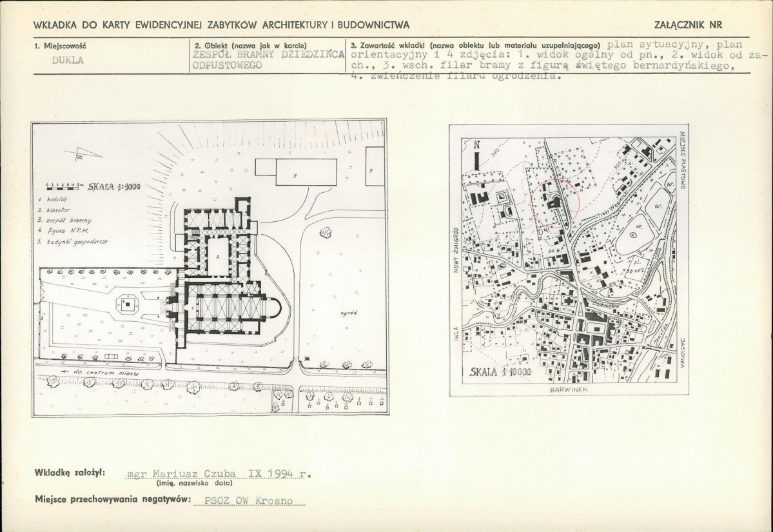Select legend entry '5. budynki gospodarcze'
773x532 pixels.
tap(72, 240)
